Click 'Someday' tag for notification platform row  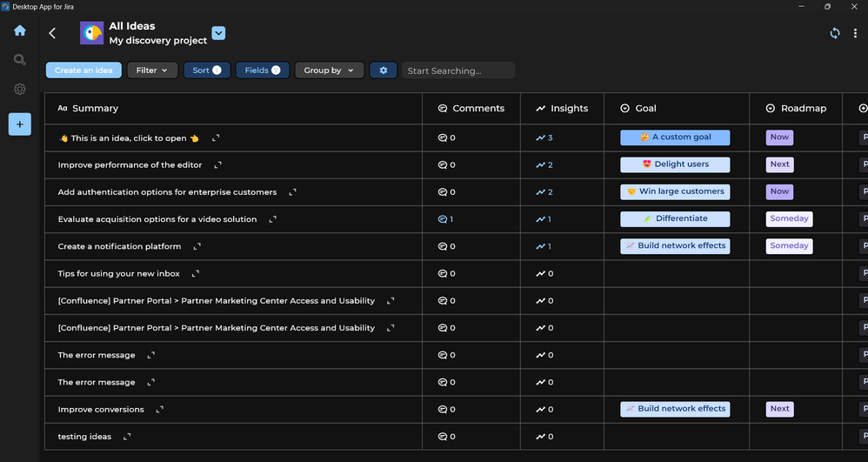coord(790,246)
